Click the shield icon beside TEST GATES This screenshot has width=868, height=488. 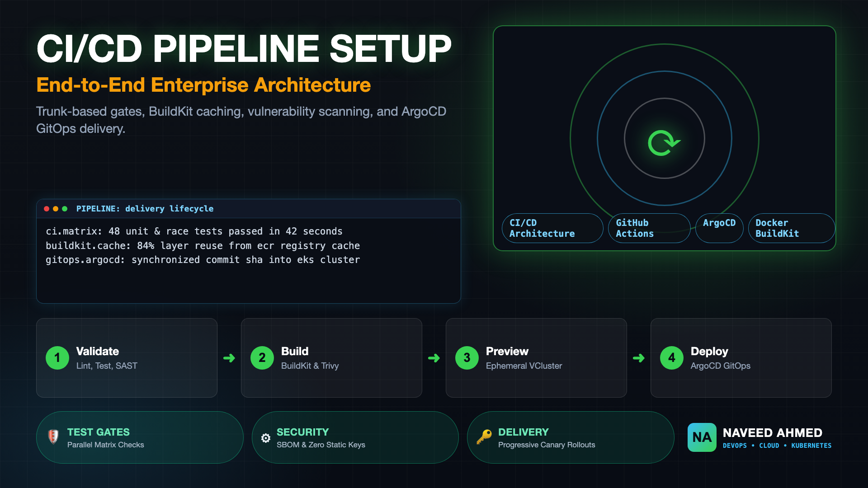pos(53,437)
